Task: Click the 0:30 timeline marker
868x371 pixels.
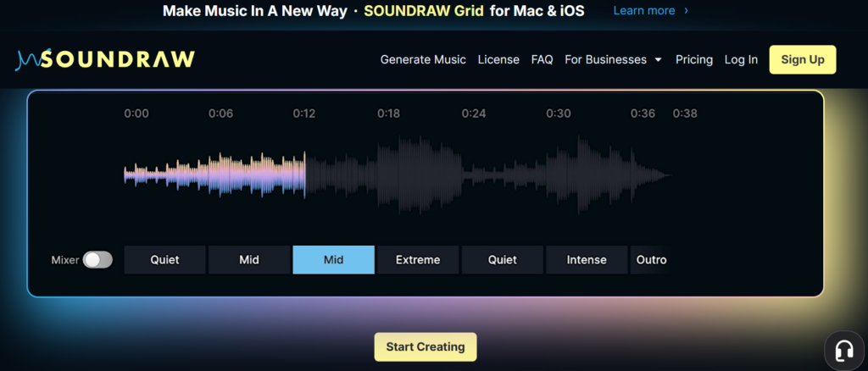Action: coord(558,114)
